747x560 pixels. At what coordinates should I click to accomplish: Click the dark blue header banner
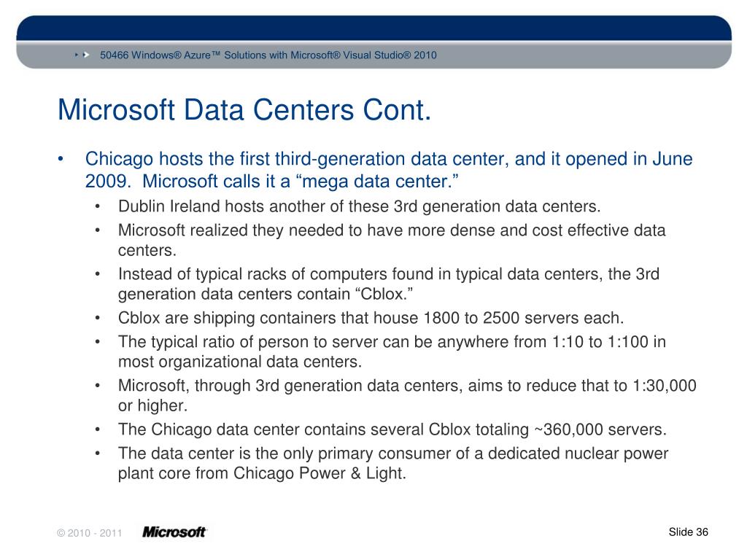(374, 28)
